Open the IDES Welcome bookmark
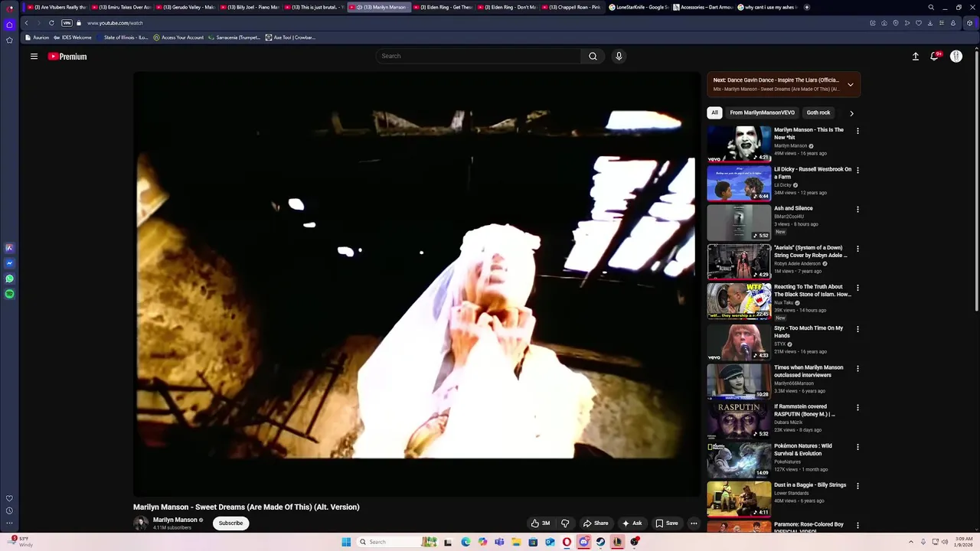Screen dimensions: 980x551 (72, 37)
